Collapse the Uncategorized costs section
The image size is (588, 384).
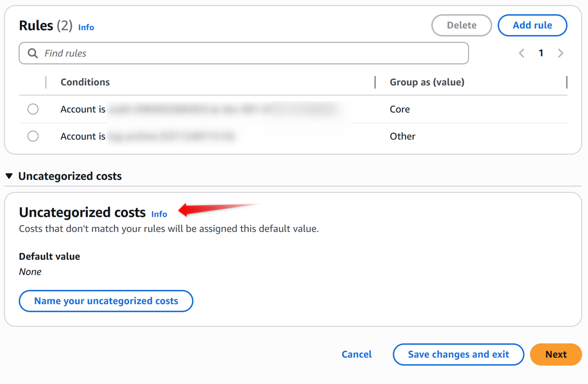(x=9, y=176)
